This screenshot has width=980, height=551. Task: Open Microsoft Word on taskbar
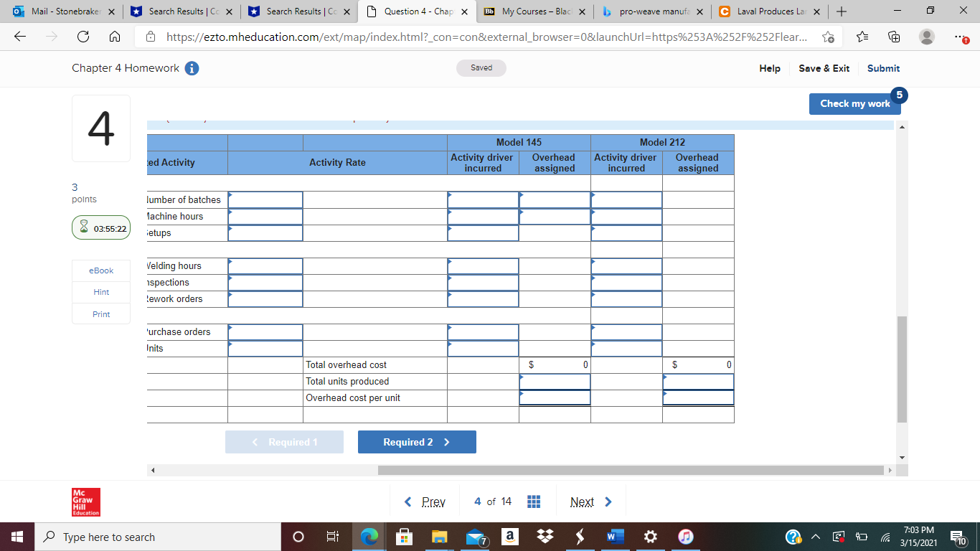tap(614, 537)
